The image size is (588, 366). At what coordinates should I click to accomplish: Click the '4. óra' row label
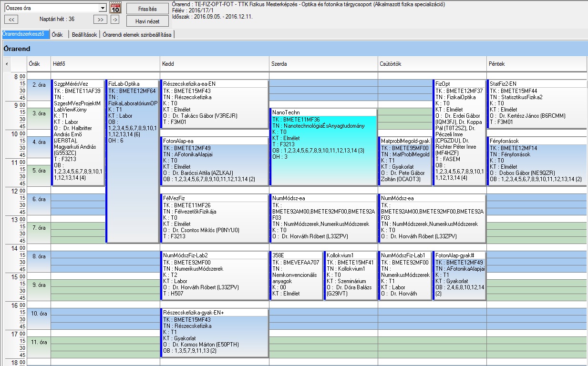pos(39,147)
